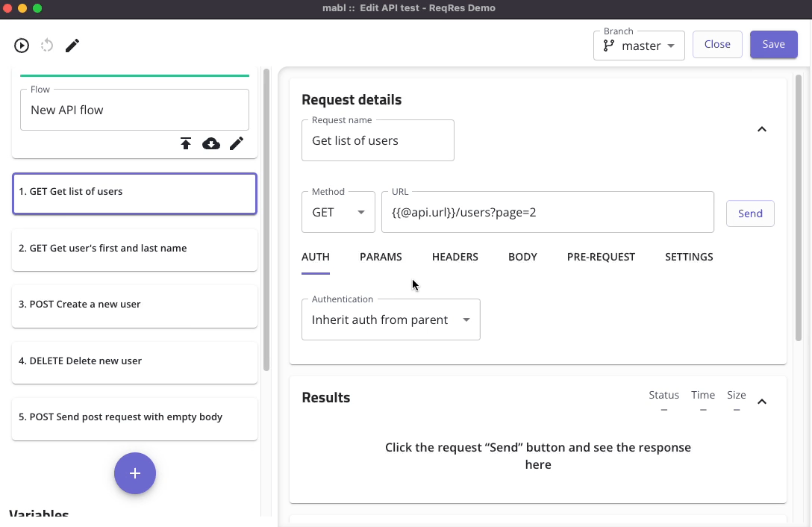Click the Request details heading
812x527 pixels.
(x=352, y=99)
